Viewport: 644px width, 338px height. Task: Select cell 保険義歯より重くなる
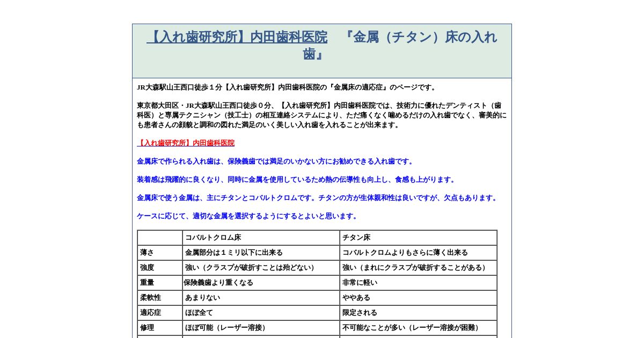tap(261, 283)
